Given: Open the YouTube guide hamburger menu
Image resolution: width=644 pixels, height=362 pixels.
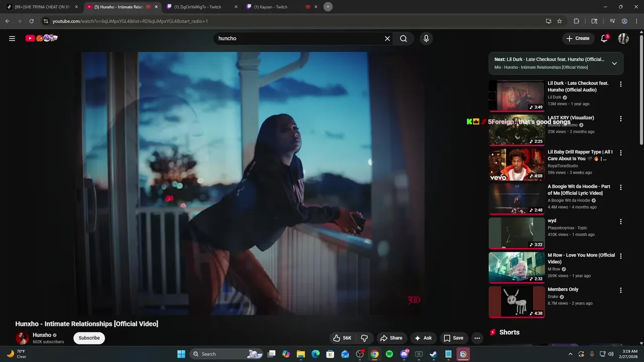Looking at the screenshot, I should [x=12, y=38].
